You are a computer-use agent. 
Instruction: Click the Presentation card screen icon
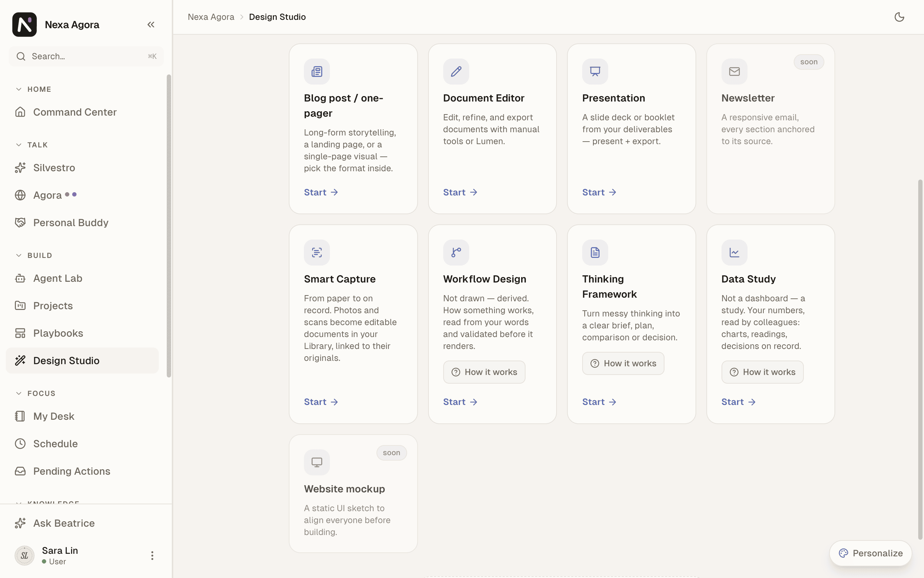[595, 72]
